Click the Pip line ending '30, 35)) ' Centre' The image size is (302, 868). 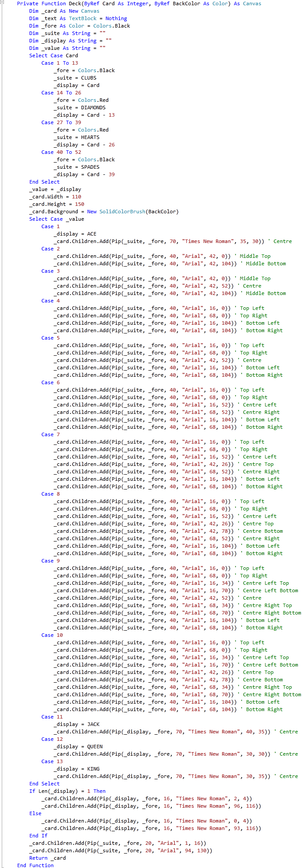coord(176,776)
